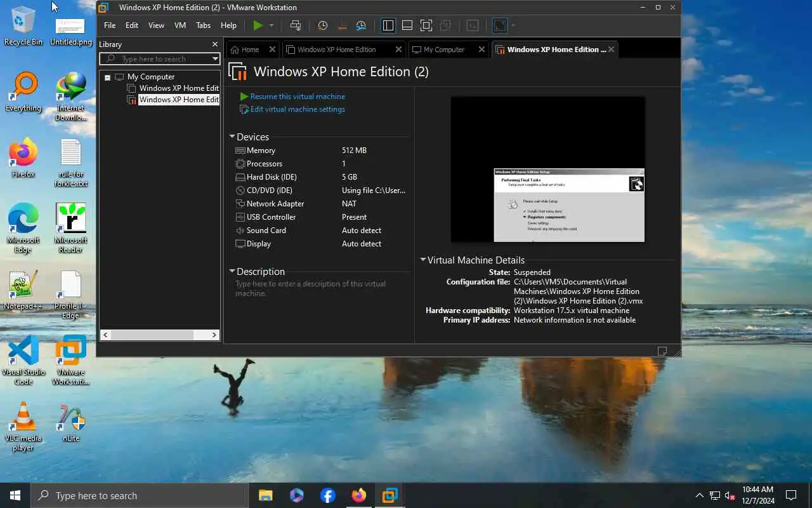Open Firefox from the taskbar

[x=359, y=495]
